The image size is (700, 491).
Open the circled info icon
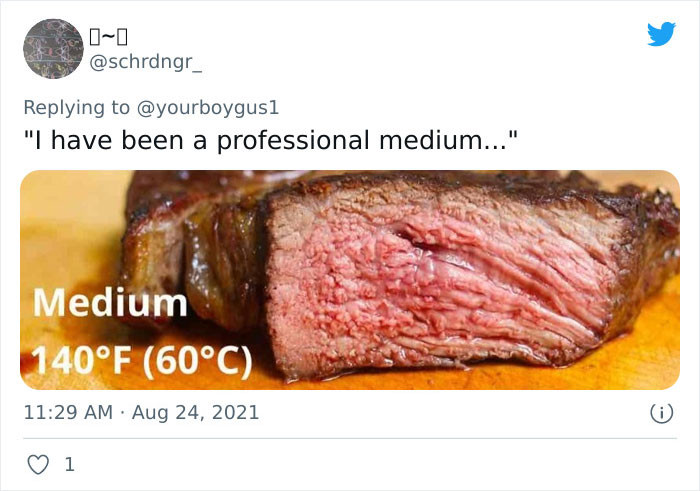pyautogui.click(x=661, y=413)
